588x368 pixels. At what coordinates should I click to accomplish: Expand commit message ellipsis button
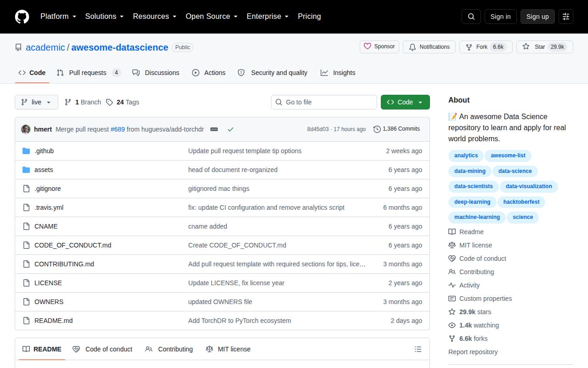point(214,129)
